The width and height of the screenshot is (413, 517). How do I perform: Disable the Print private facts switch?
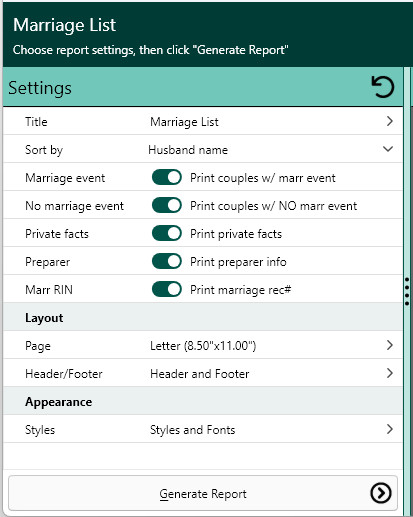coord(167,233)
